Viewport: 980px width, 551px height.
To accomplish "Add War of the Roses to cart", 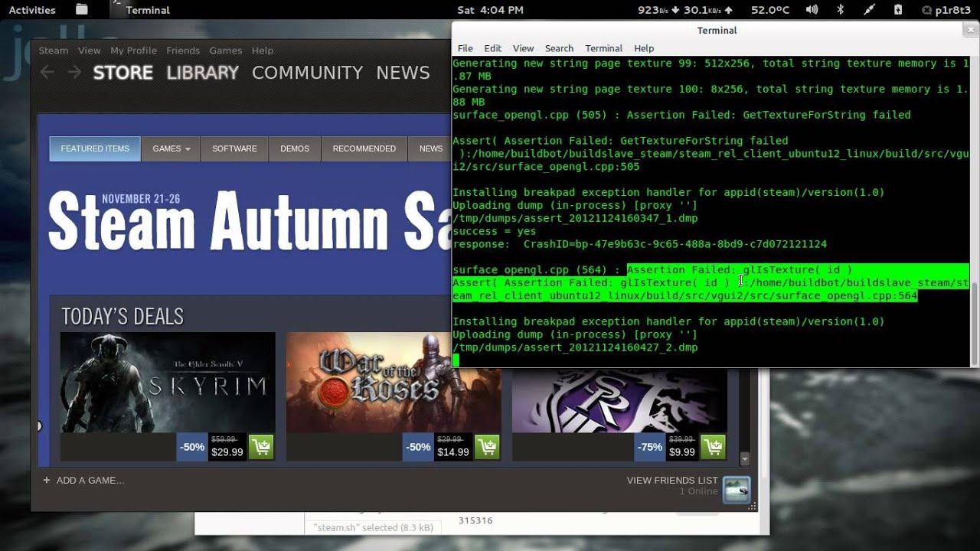I will 487,448.
